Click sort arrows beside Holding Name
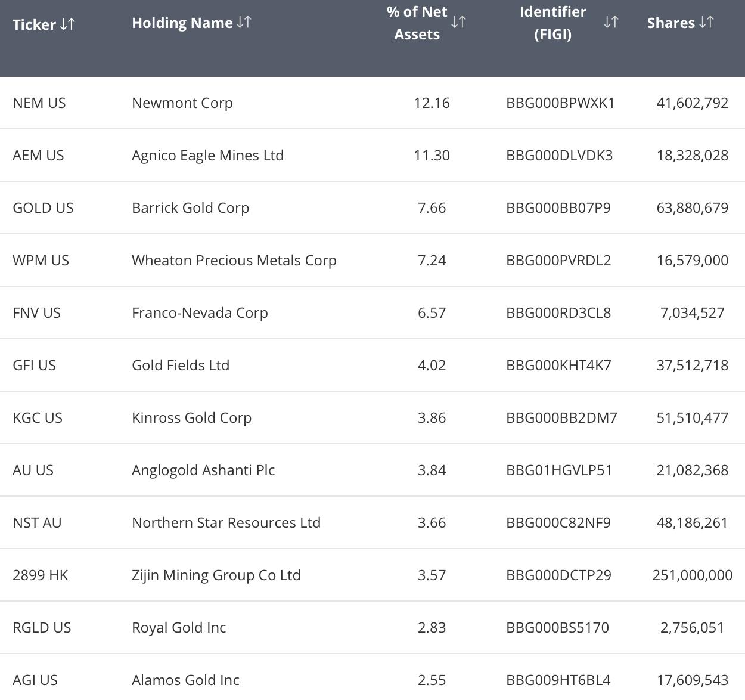745x700 pixels. pyautogui.click(x=244, y=23)
